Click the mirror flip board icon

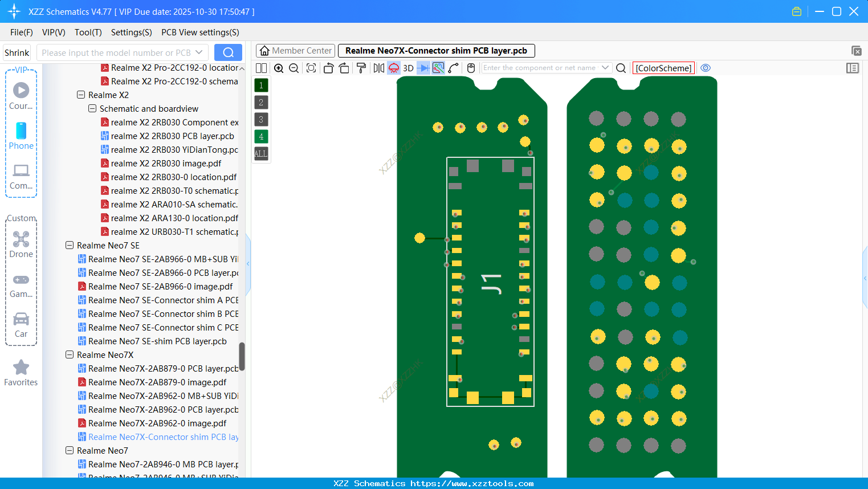pyautogui.click(x=379, y=68)
